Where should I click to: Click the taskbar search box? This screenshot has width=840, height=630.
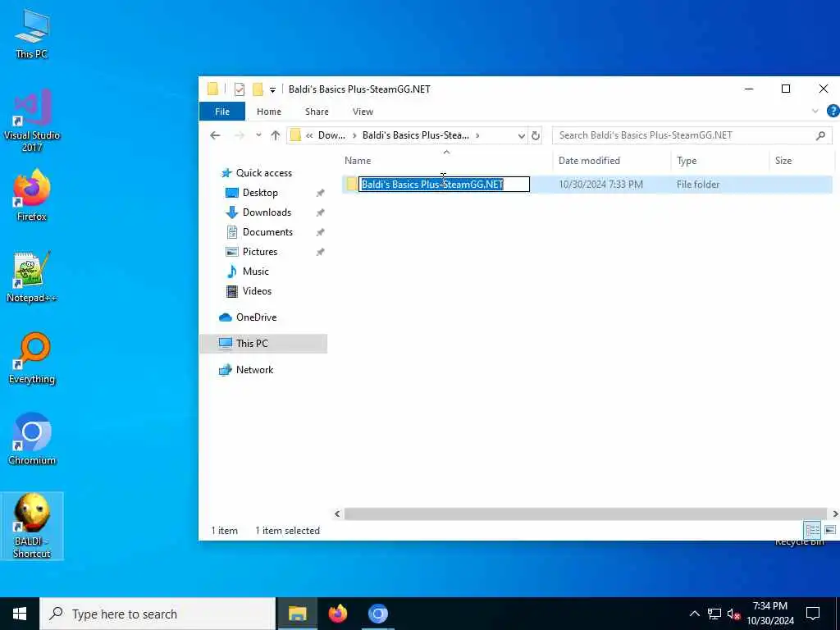tap(157, 614)
